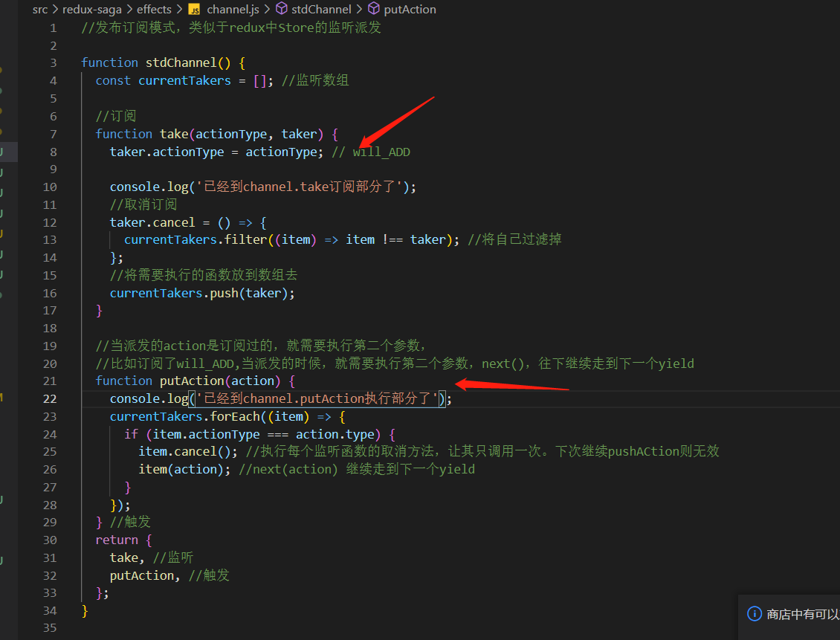The image size is (840, 640).
Task: Click item.cancel() on line 25
Action: pyautogui.click(x=184, y=451)
